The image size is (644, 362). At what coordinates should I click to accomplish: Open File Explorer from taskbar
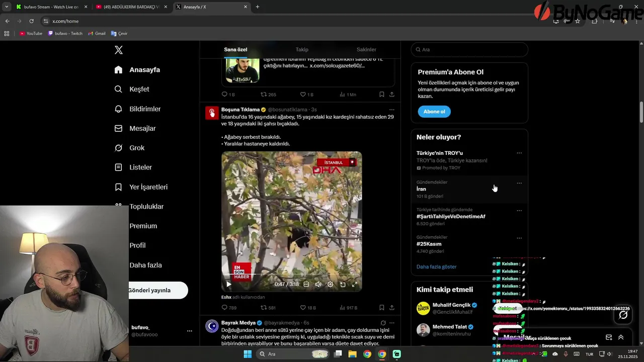click(353, 354)
